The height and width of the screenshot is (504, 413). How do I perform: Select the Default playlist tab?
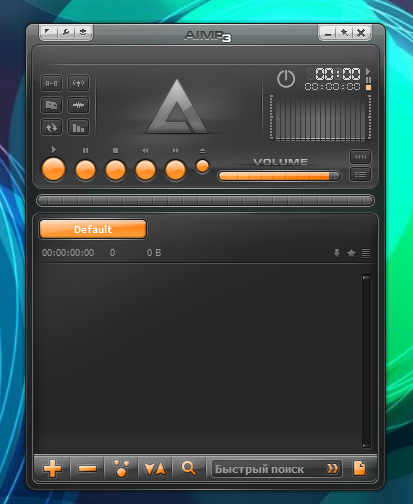pos(93,229)
